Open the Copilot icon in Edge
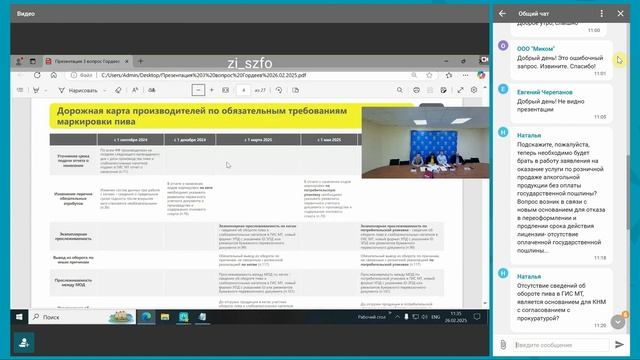Viewport: 640px width, 360px height. point(481,75)
